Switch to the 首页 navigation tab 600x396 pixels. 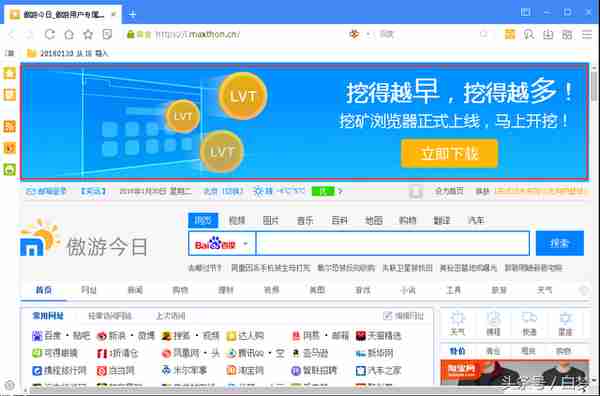click(44, 290)
